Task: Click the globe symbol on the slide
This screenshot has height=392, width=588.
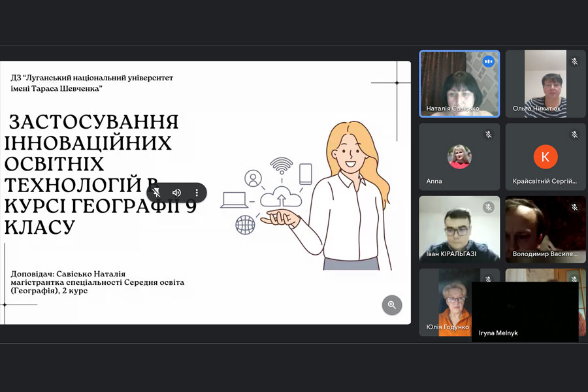Action: tap(245, 224)
